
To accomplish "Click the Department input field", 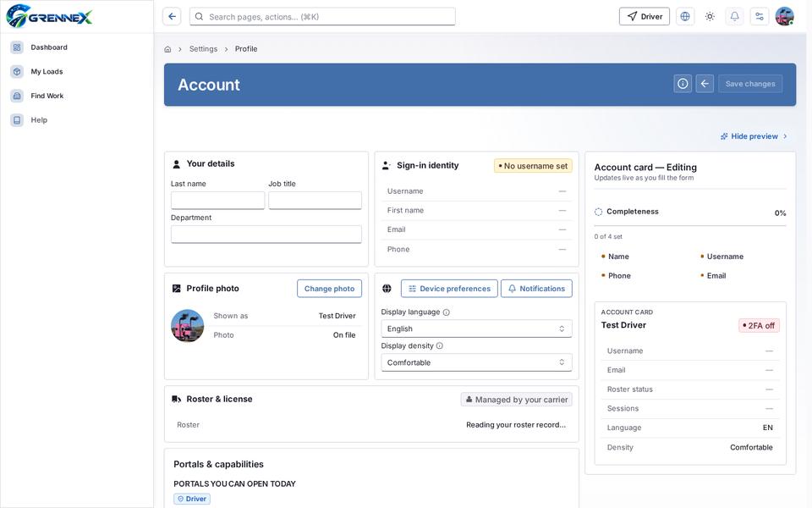I will click(x=266, y=234).
